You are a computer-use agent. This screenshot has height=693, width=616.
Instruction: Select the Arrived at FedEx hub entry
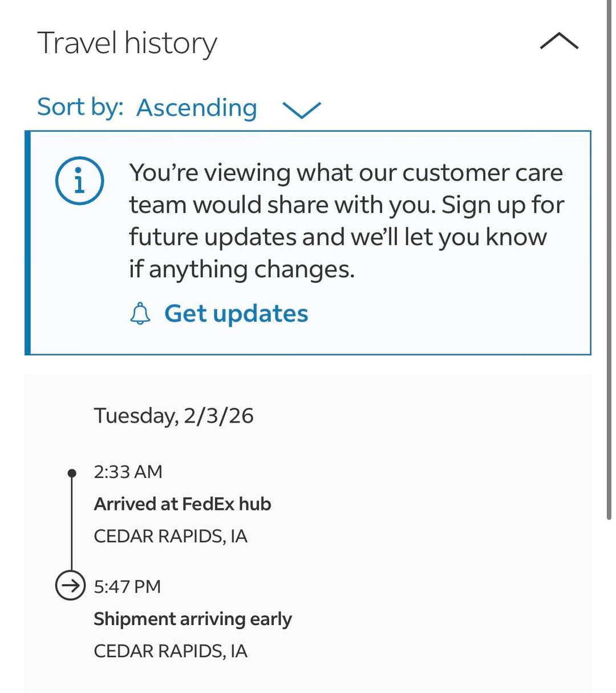[x=183, y=504]
